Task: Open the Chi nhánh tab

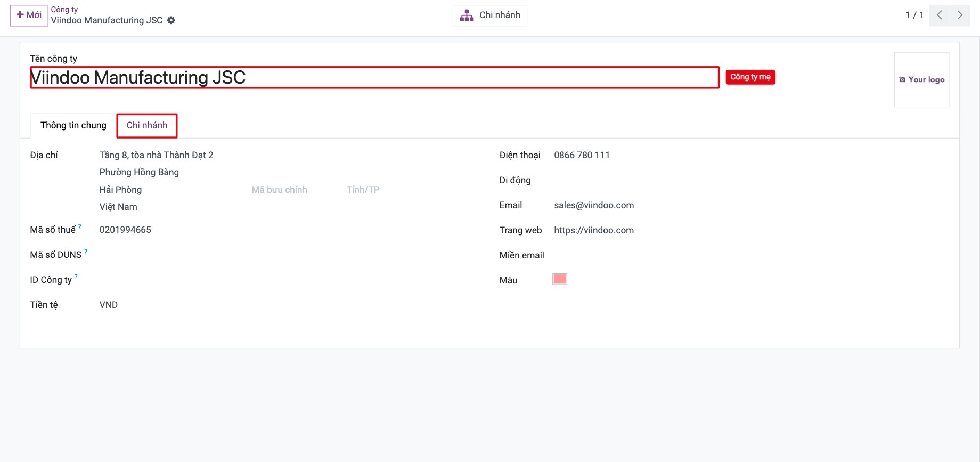Action: point(147,126)
